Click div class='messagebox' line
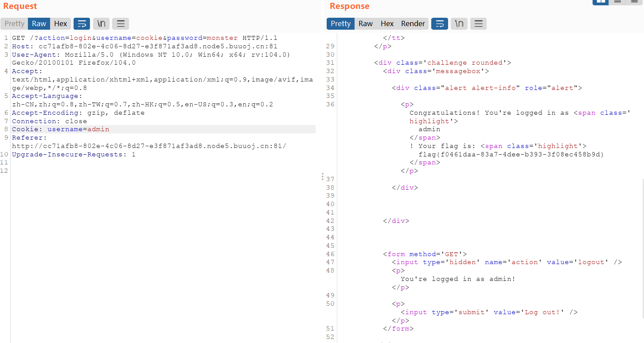The height and width of the screenshot is (343, 644). point(436,71)
